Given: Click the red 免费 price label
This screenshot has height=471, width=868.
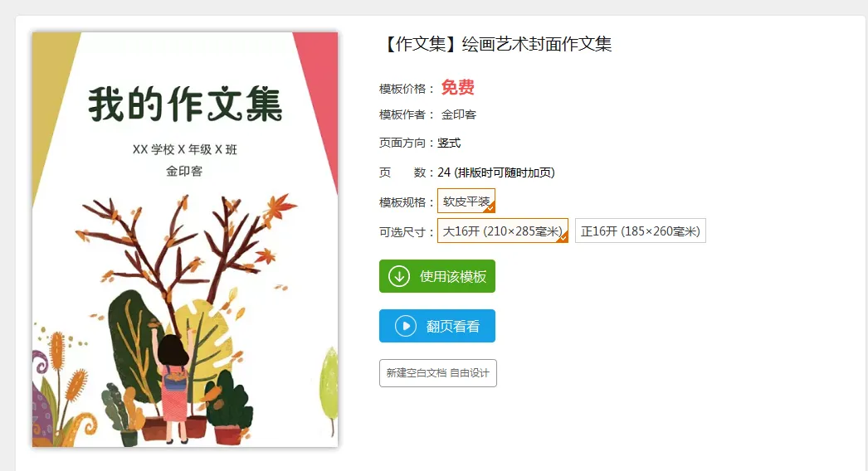Looking at the screenshot, I should 458,87.
